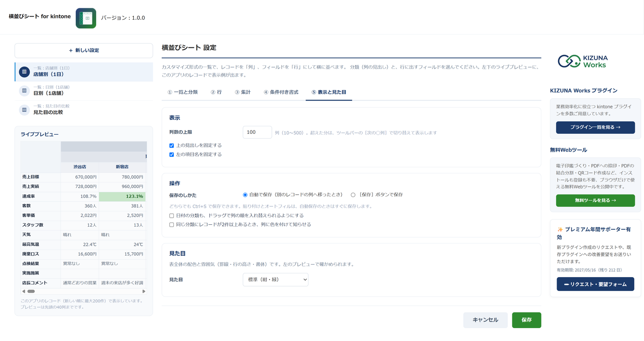Click the 達成率 row label in preview
The width and height of the screenshot is (644, 341).
[40, 196]
